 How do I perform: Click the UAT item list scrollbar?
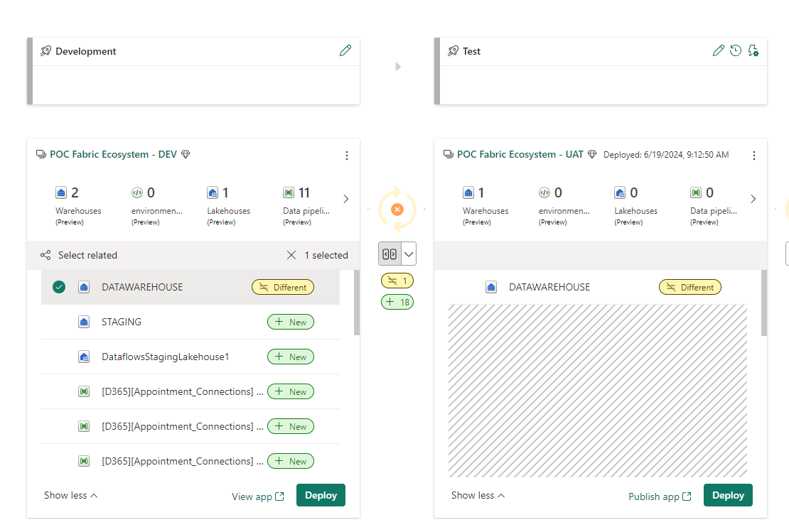tap(764, 303)
